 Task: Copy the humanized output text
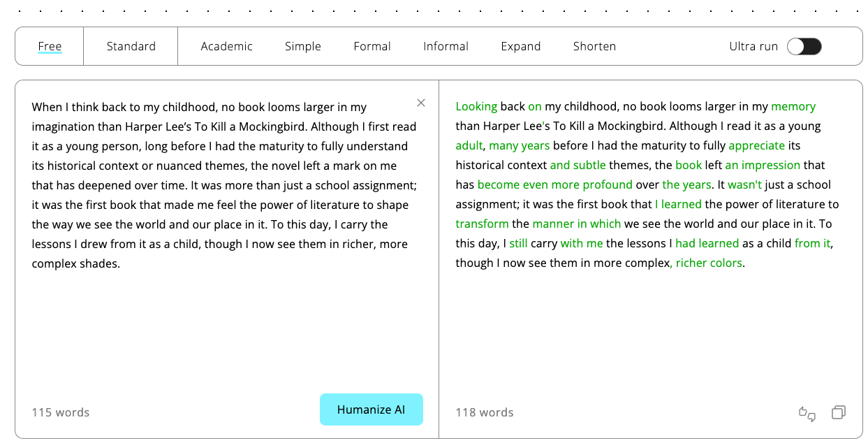coord(839,413)
